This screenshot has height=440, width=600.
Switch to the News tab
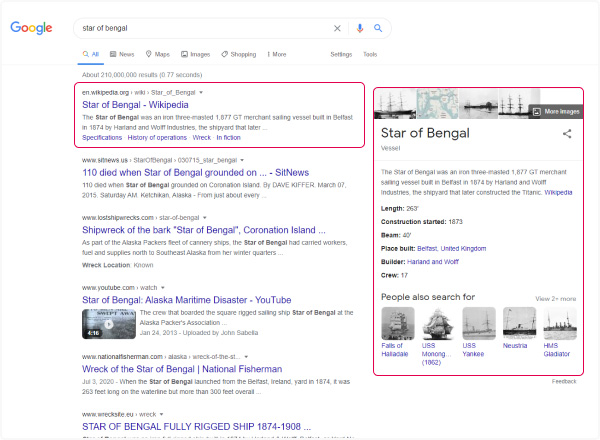[122, 54]
